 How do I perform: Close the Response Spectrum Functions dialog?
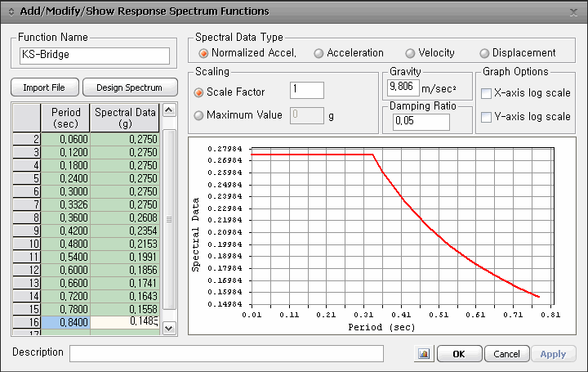(x=572, y=11)
